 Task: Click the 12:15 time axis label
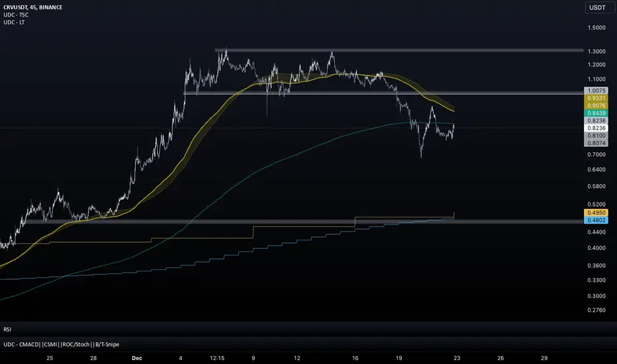click(x=217, y=358)
